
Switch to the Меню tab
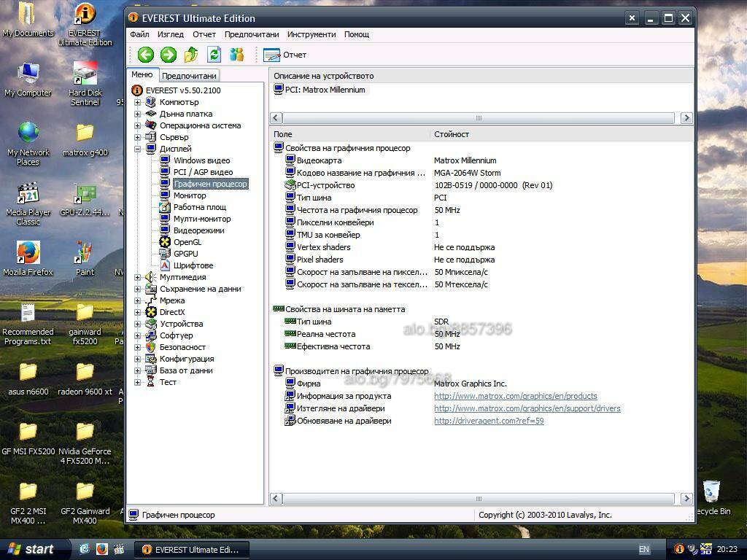pos(142,75)
